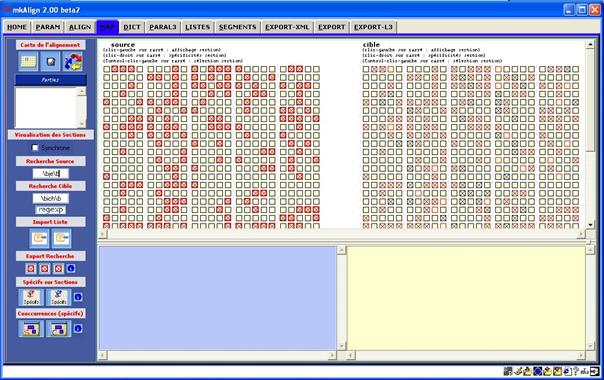Click the down arrow of the Parties list
Viewport: 604px width, 380px height.
pos(81,123)
